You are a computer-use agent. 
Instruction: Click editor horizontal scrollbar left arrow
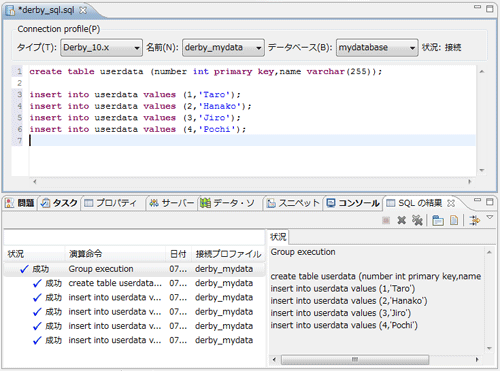pyautogui.click(x=35, y=182)
